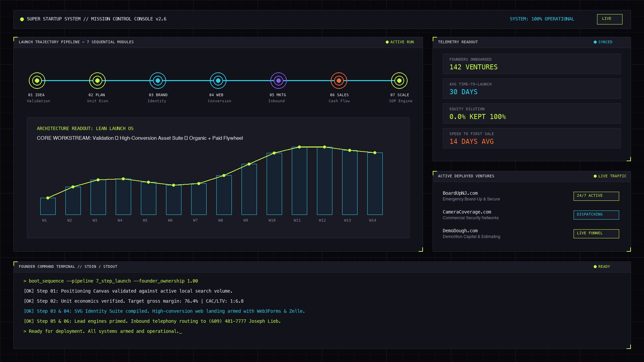644x362 pixels.
Task: Click the LIVE TRAFFIC status indicator
Action: coord(610,176)
